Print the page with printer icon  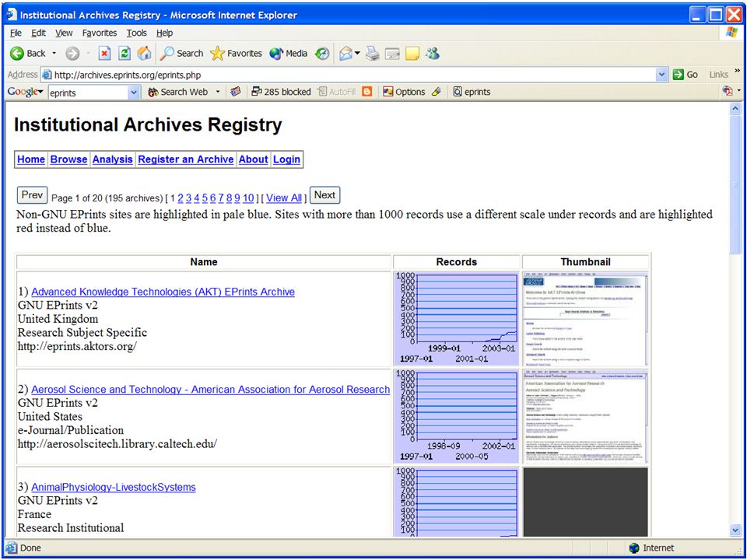point(373,54)
